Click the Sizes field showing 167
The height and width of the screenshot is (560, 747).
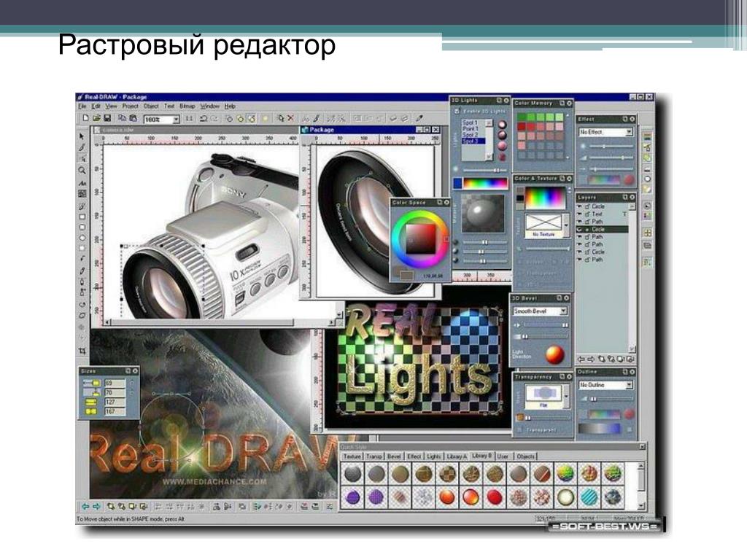[115, 411]
